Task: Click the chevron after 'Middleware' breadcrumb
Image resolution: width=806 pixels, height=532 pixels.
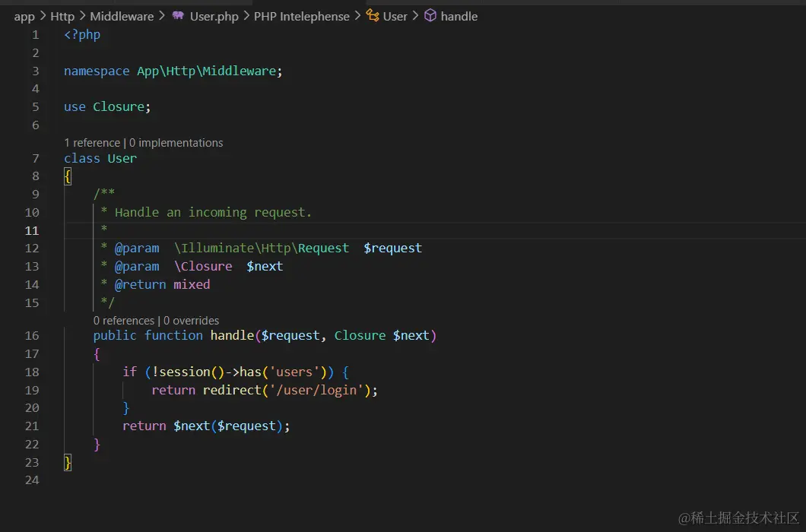Action: pyautogui.click(x=162, y=17)
